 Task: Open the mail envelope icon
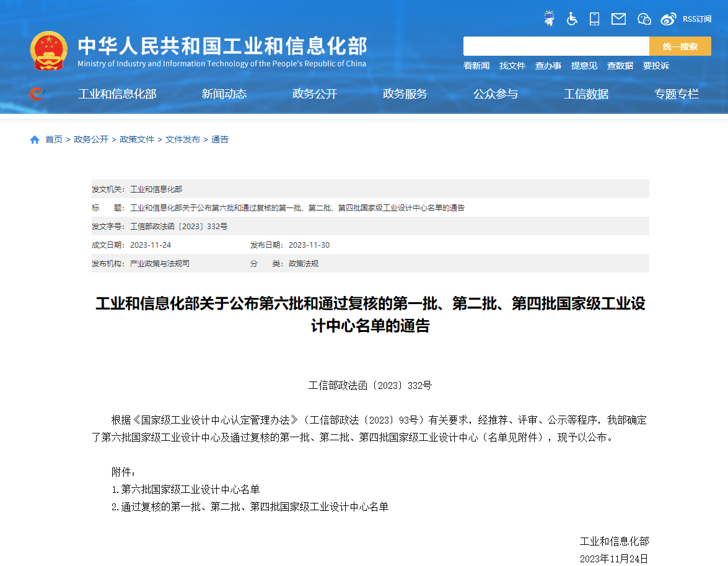pos(618,19)
